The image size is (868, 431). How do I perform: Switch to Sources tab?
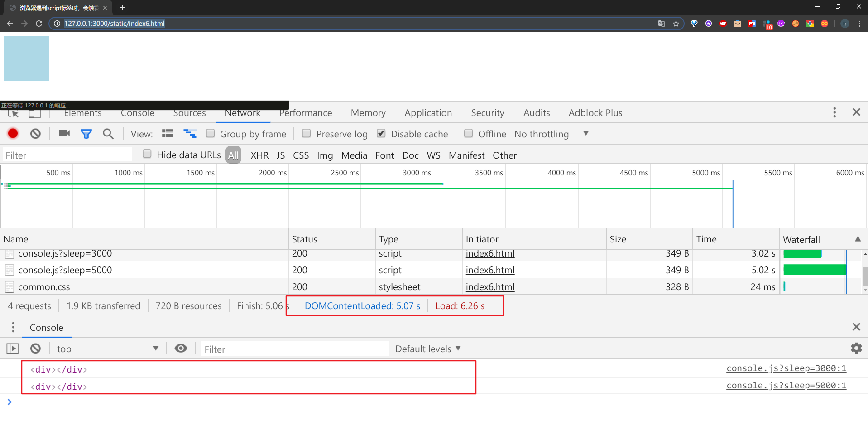point(189,113)
